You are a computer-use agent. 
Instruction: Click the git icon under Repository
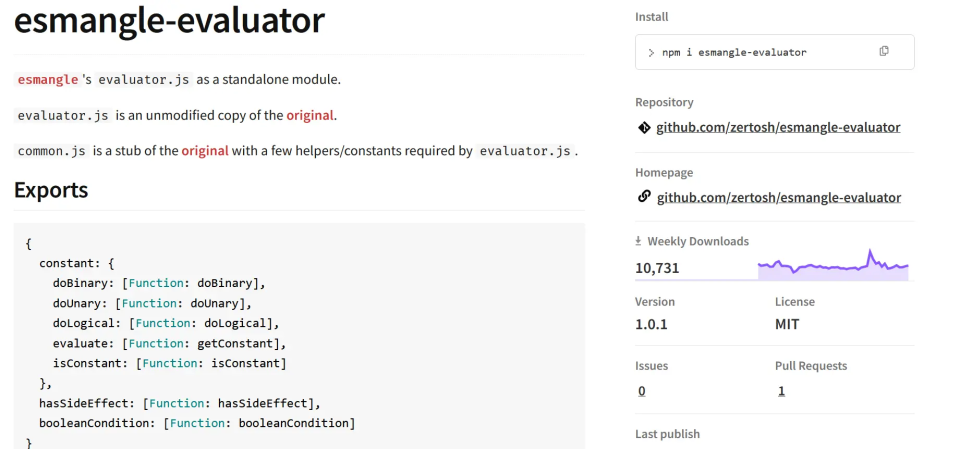[x=644, y=128]
